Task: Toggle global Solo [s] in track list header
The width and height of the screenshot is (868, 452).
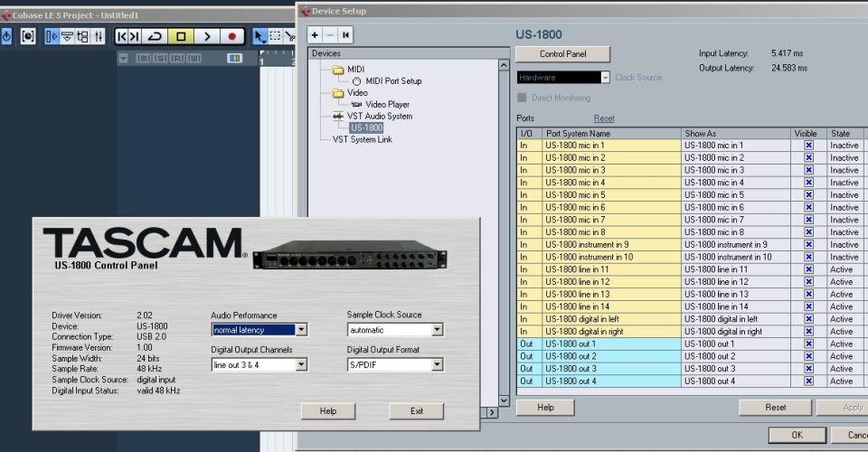Action: coord(160,58)
